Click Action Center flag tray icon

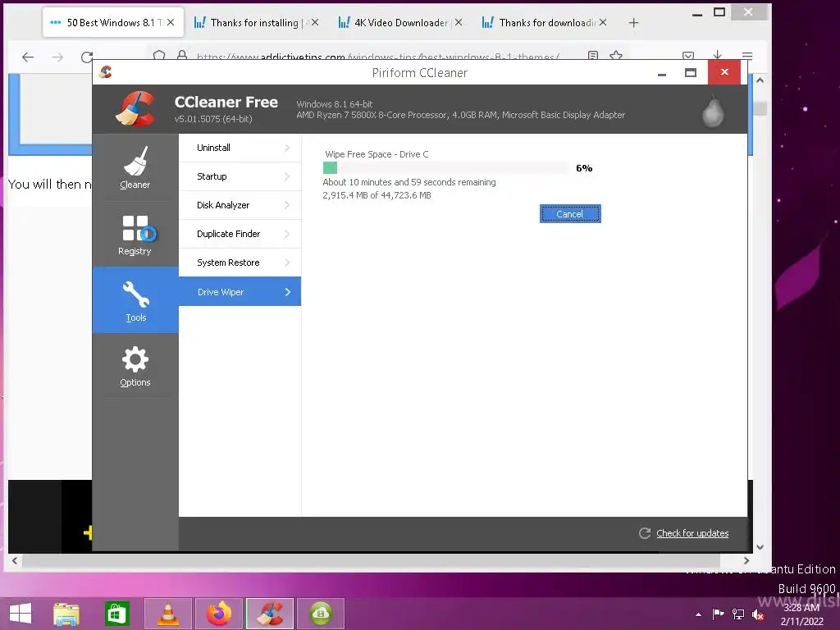pos(718,614)
